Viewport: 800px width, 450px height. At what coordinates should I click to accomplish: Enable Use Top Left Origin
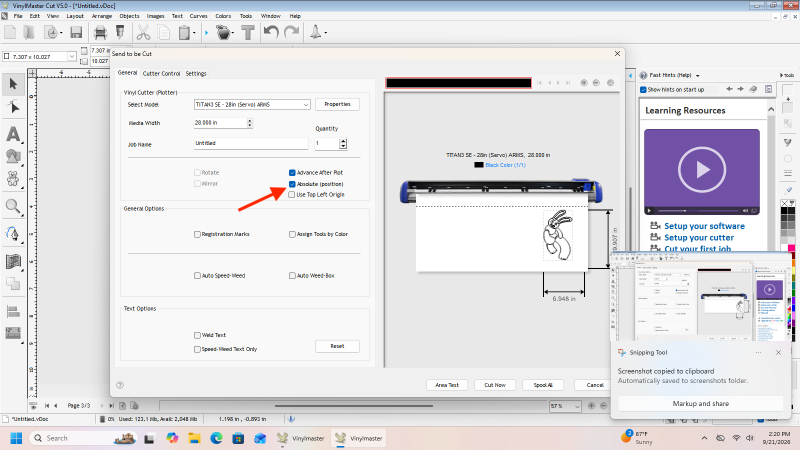pyautogui.click(x=292, y=194)
